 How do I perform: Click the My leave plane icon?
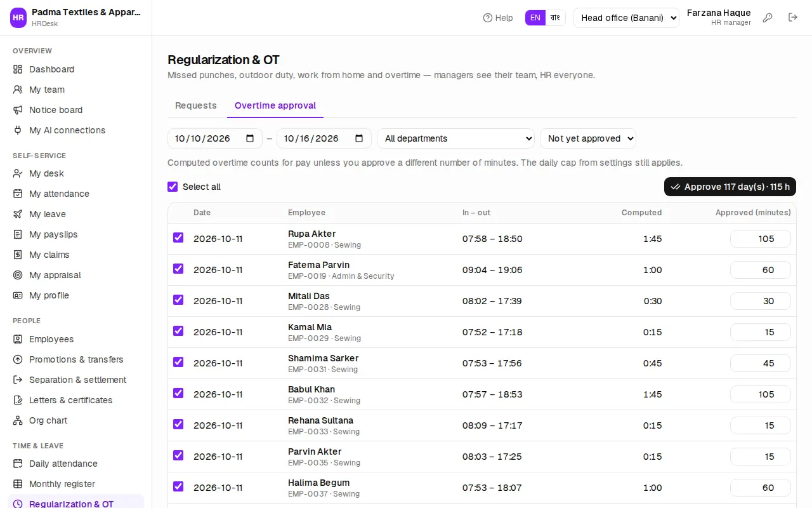[18, 214]
